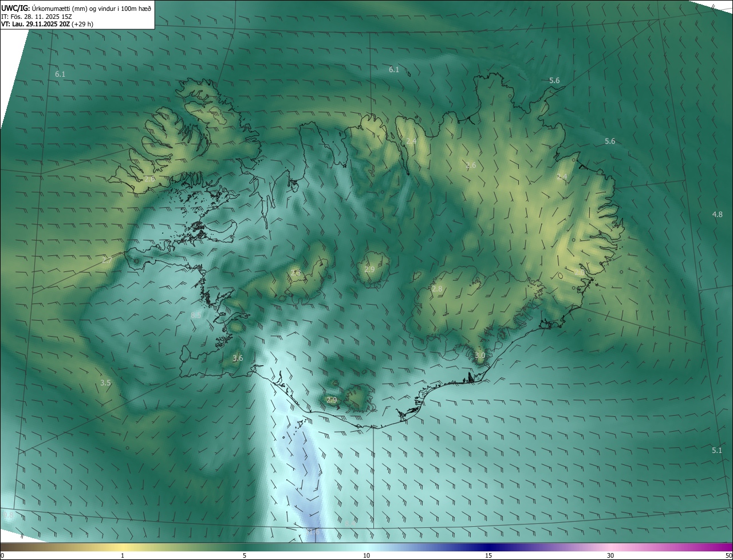The height and width of the screenshot is (560, 733).
Task: Click the bold "UWC/IG:" label
Action: click(x=15, y=8)
